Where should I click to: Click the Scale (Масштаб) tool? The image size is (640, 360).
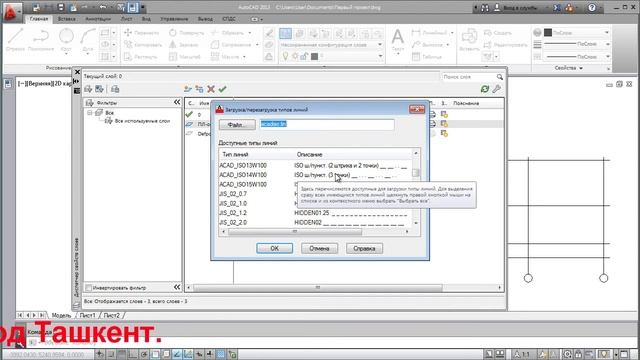click(x=184, y=57)
